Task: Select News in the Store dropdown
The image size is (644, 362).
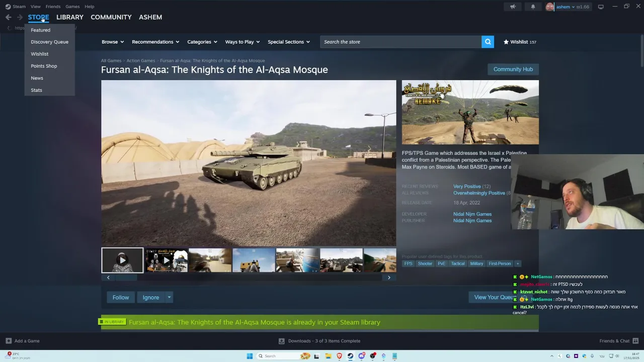Action: click(49, 78)
